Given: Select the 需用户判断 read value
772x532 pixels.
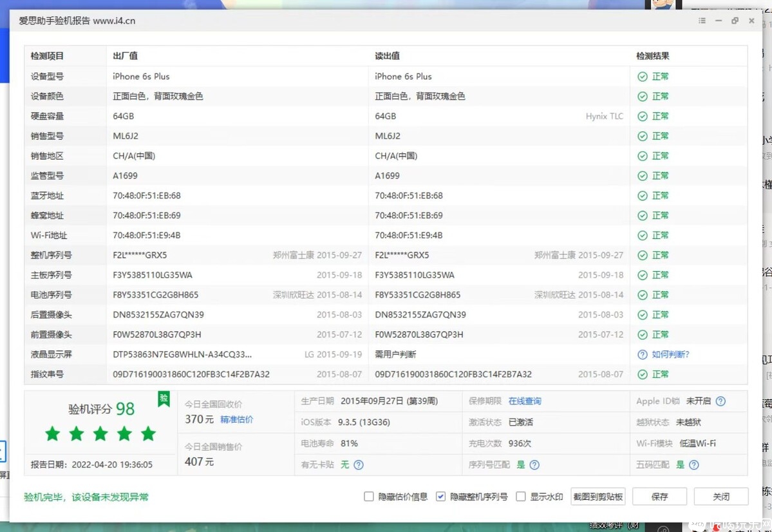Looking at the screenshot, I should click(395, 355).
